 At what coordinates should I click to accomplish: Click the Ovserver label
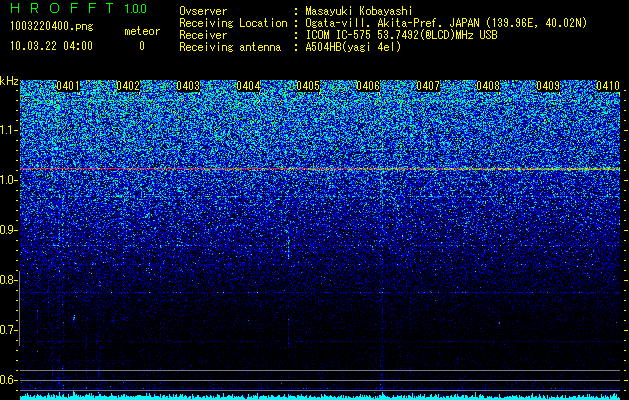(x=203, y=11)
